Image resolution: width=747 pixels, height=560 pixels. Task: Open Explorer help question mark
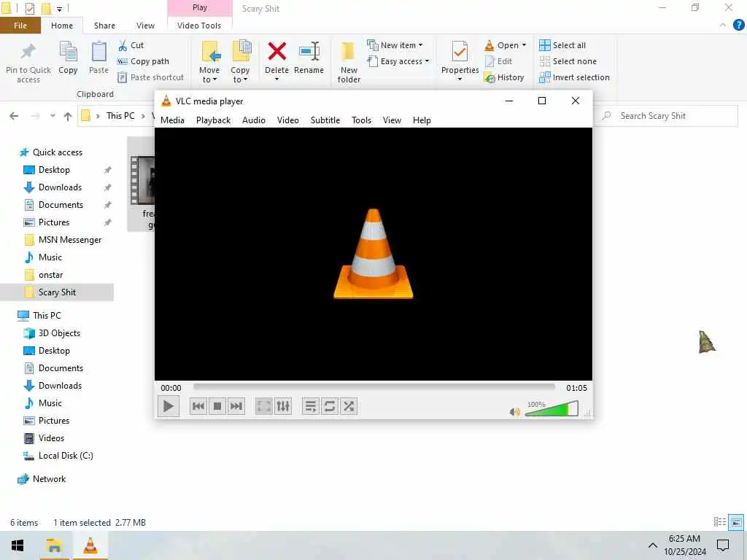tap(738, 25)
